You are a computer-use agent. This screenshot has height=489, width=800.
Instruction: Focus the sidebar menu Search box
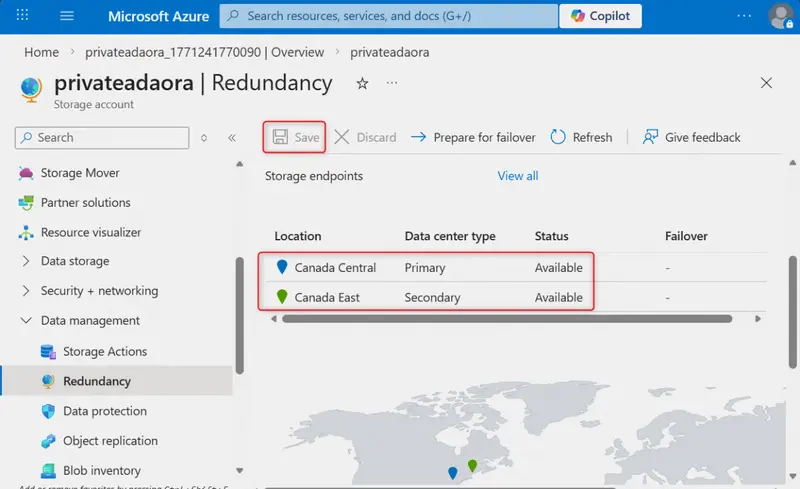(102, 138)
